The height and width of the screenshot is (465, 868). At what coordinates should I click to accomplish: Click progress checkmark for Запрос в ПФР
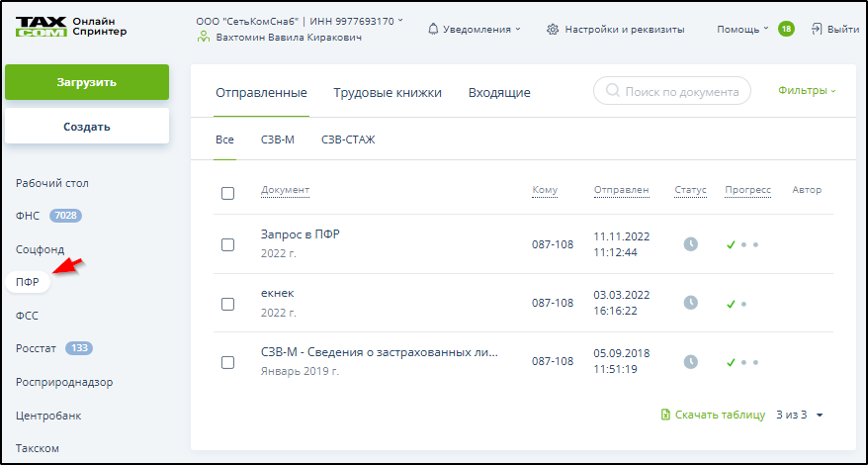731,244
